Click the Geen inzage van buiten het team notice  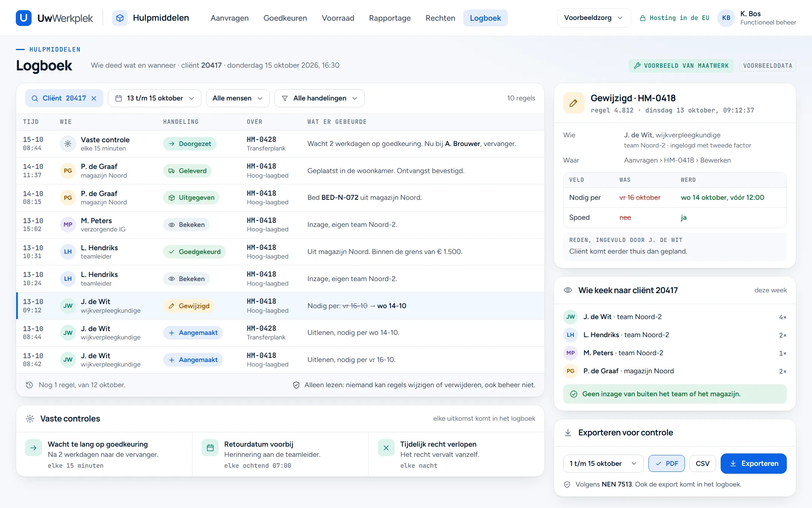[x=675, y=394]
